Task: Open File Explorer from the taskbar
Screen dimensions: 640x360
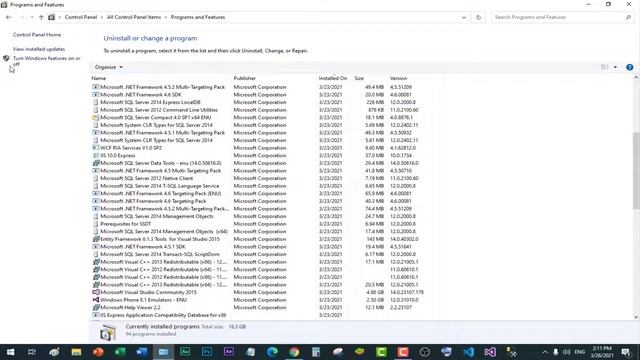Action: [x=76, y=352]
